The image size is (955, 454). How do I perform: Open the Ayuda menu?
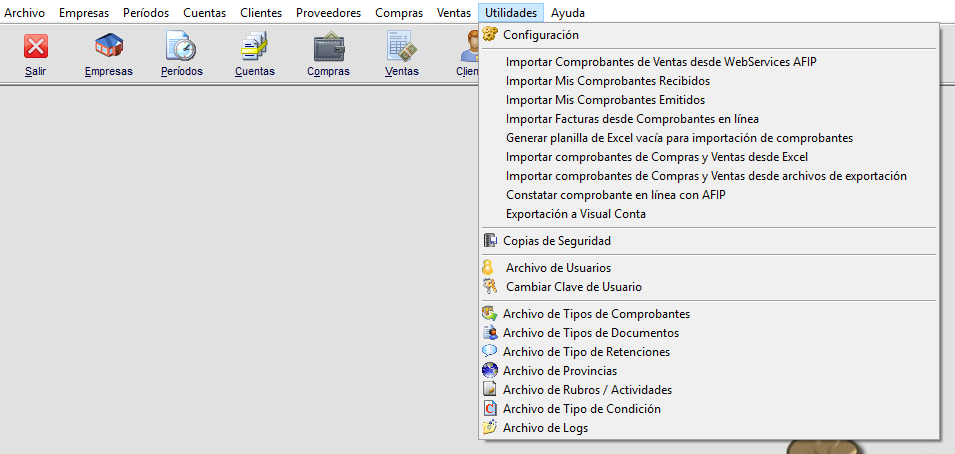coord(568,13)
